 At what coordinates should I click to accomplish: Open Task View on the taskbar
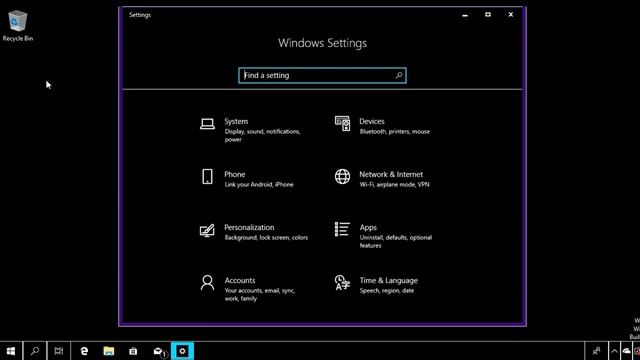coord(59,351)
